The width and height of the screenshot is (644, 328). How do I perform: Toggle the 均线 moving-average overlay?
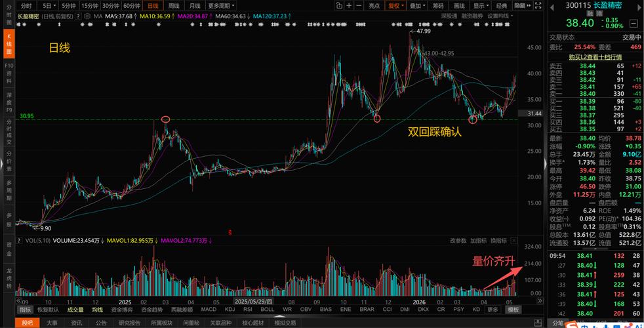coord(97,309)
